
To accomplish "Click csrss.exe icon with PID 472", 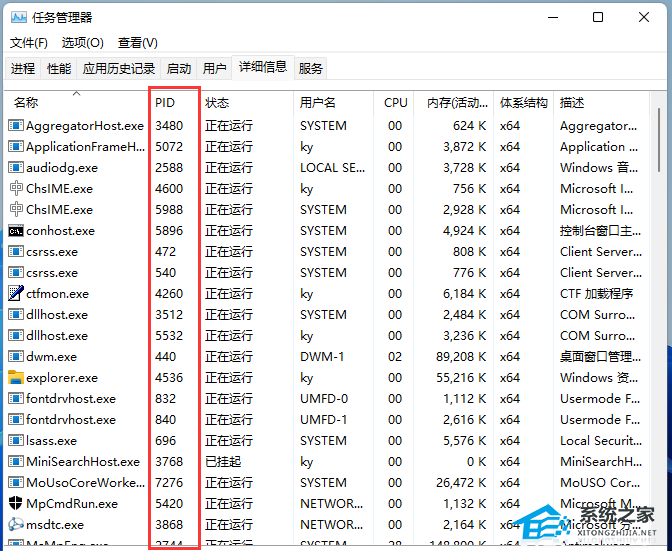I will pyautogui.click(x=16, y=252).
